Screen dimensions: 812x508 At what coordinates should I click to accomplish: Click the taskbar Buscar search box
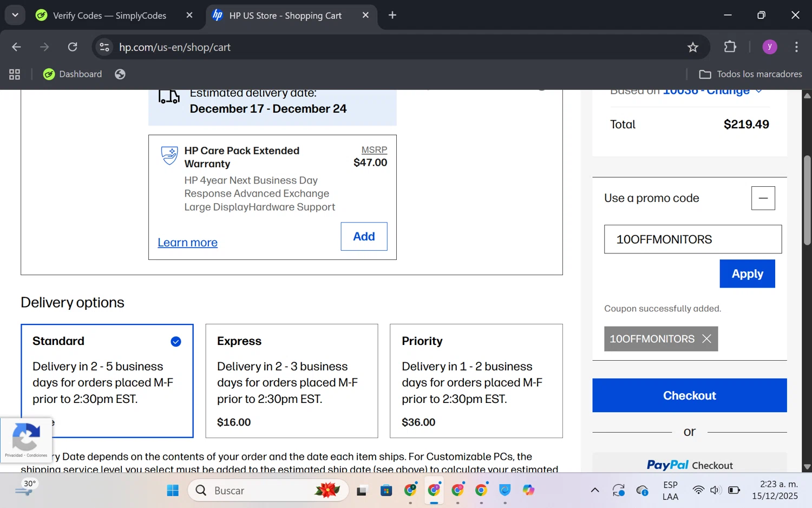click(269, 491)
